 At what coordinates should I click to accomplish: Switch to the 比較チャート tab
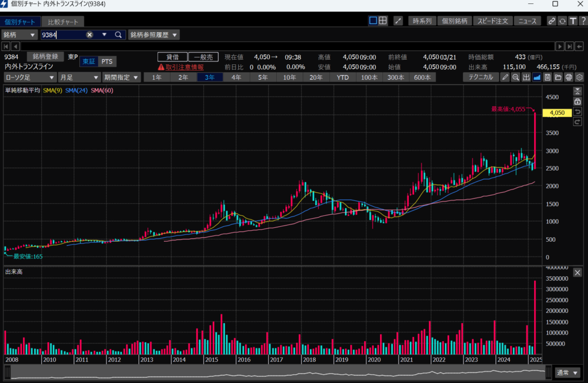coord(66,22)
